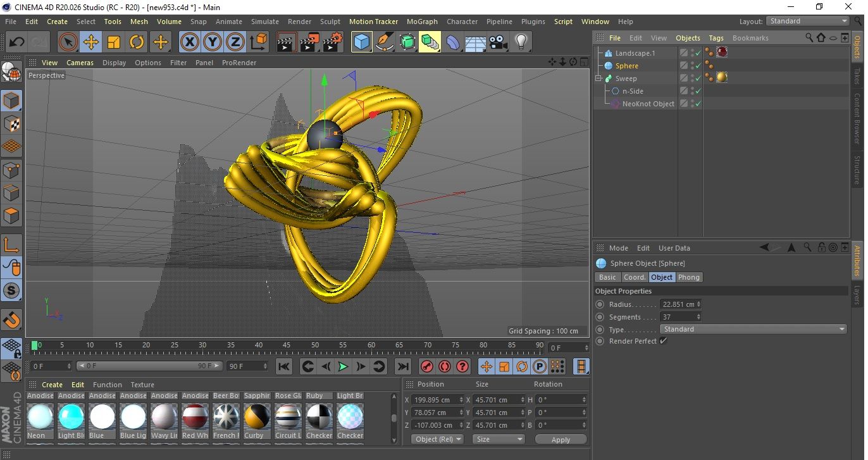Toggle Render Perfect checkbox
Screen dimensions: 868x460
[x=663, y=341]
